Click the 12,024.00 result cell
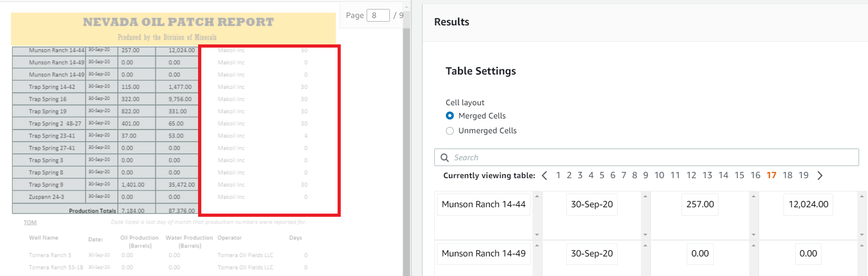This screenshot has width=868, height=276. 808,205
